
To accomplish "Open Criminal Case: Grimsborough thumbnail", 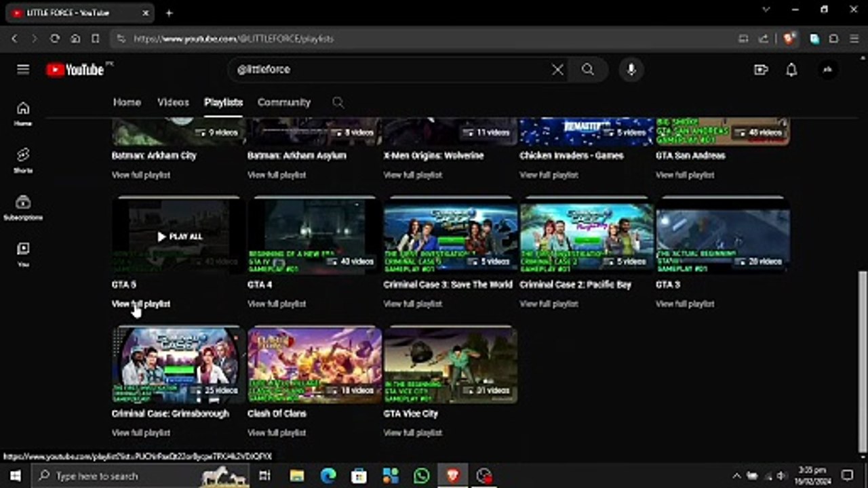I will (x=178, y=365).
